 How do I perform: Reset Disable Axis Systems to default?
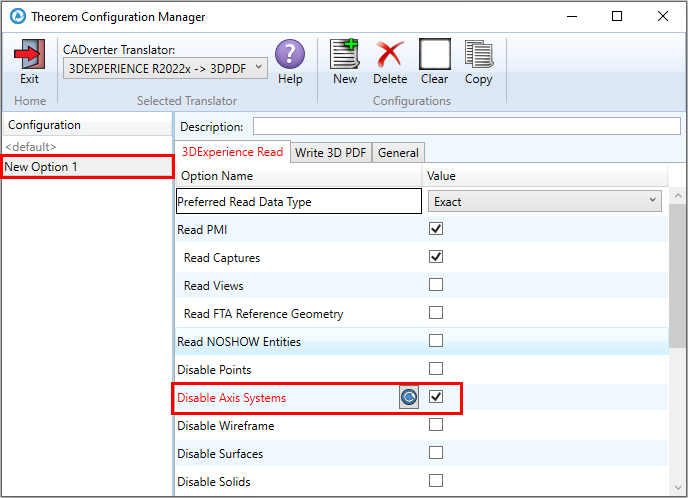408,397
